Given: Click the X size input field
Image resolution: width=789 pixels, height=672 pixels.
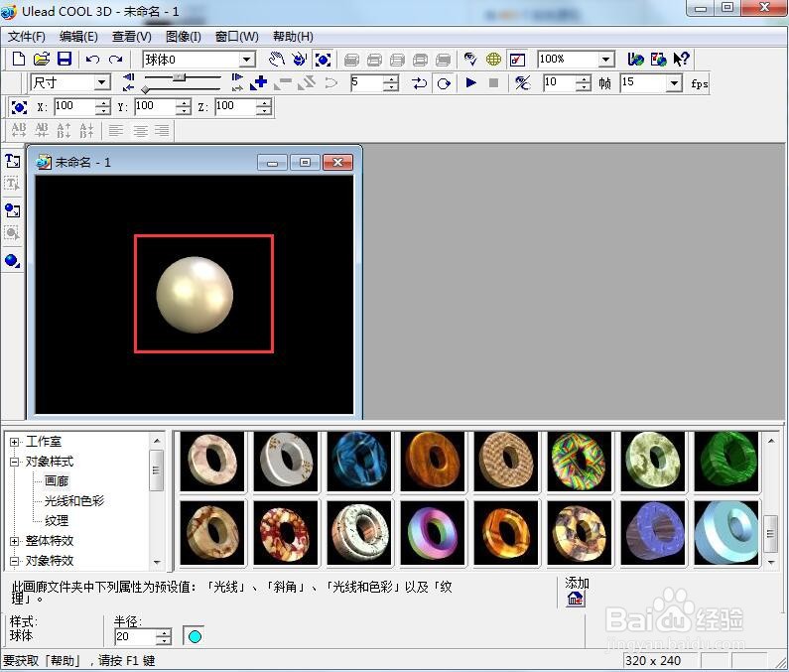Looking at the screenshot, I should [x=74, y=106].
